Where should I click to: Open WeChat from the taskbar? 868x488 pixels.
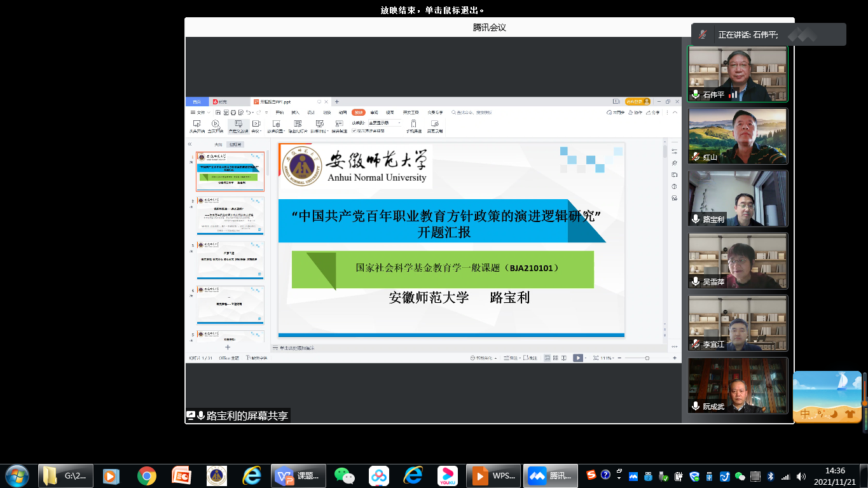pyautogui.click(x=345, y=475)
